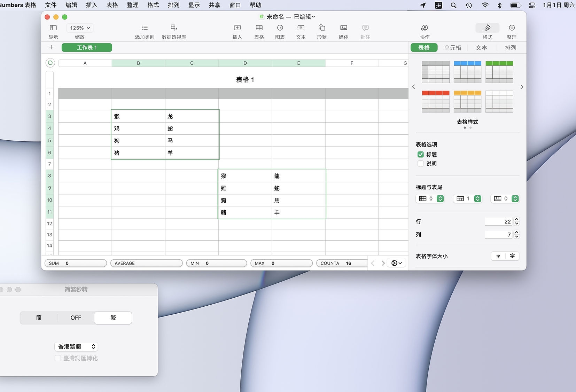This screenshot has height=392, width=576.
Task: Insert a chart using the 图表 icon
Action: pos(280,31)
